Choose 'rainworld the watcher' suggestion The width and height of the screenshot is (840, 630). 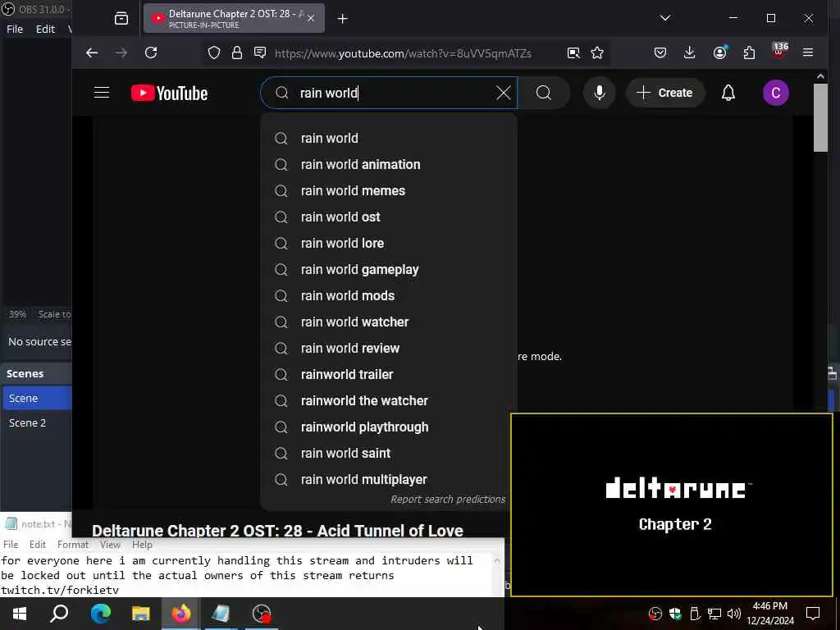coord(388,400)
